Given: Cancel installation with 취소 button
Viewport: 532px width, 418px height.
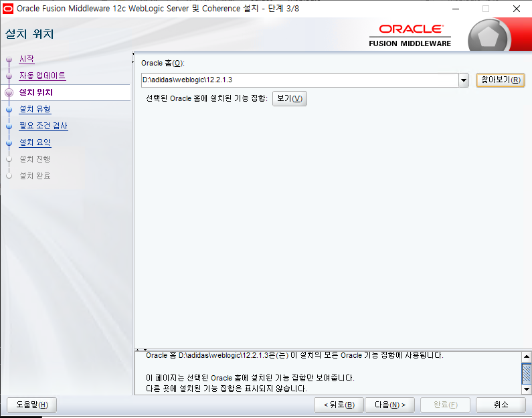Looking at the screenshot, I should 501,405.
